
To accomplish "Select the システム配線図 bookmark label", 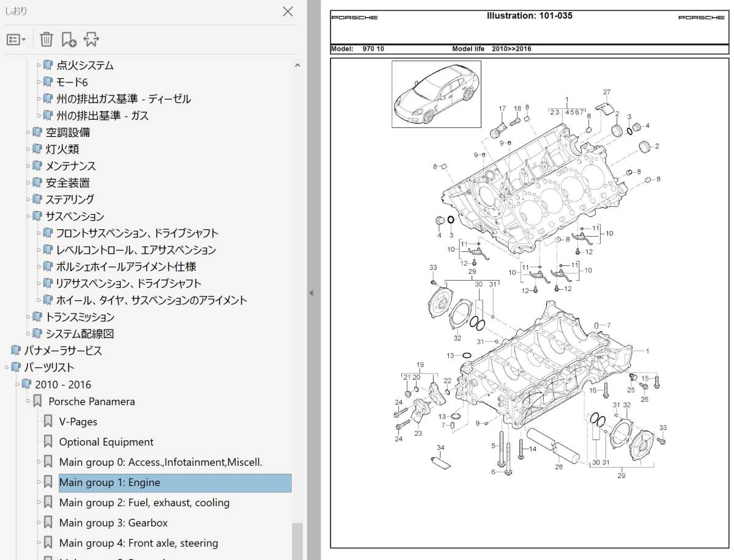I will [x=80, y=334].
